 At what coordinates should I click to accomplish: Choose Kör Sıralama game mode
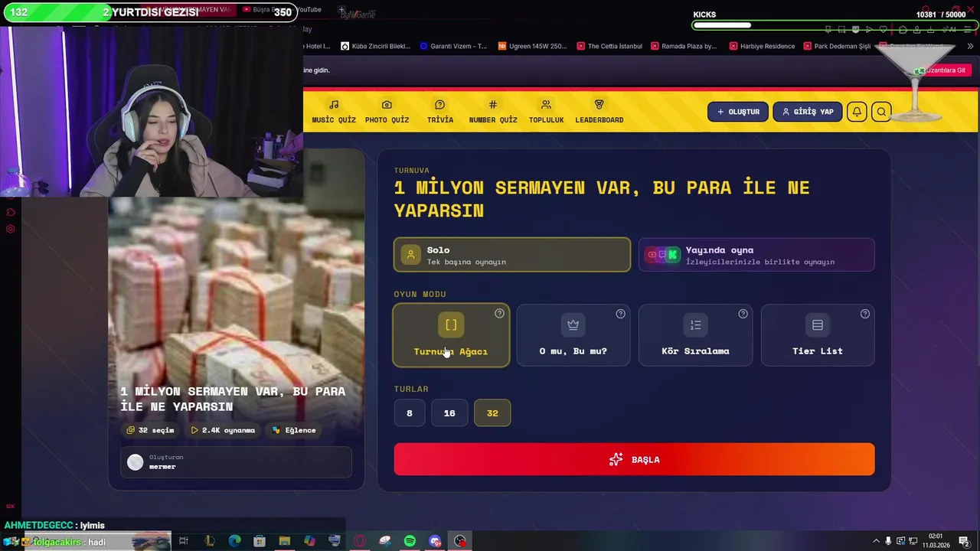click(x=695, y=335)
